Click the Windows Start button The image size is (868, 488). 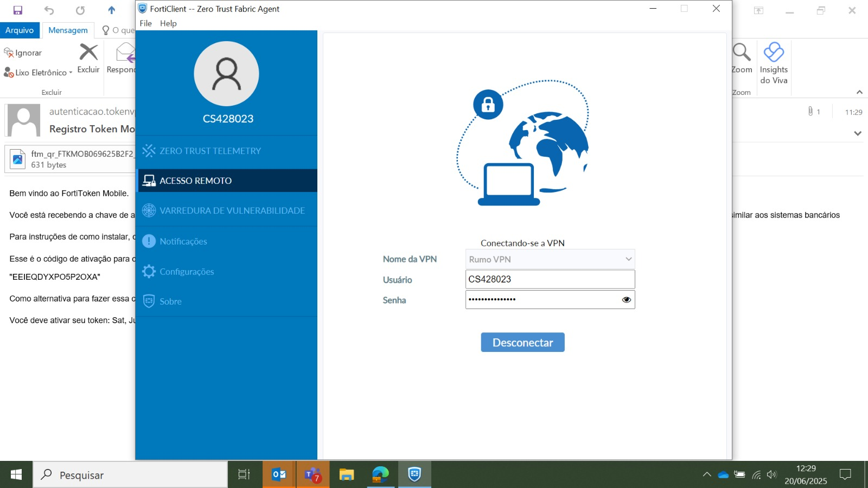16,475
